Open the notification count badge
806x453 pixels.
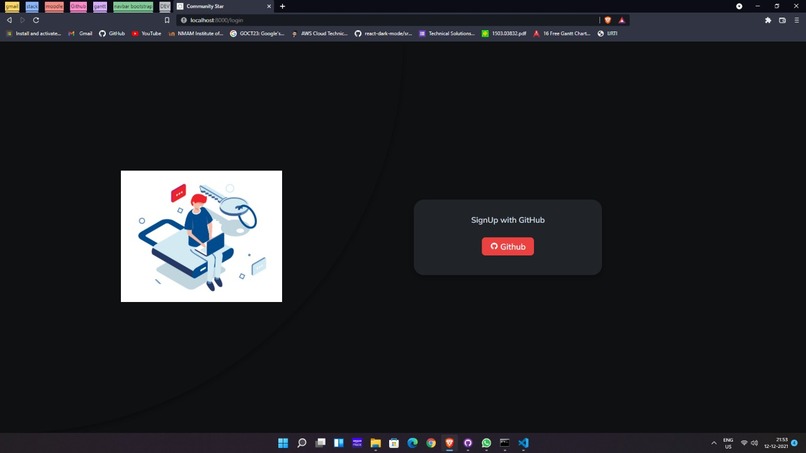[x=795, y=443]
